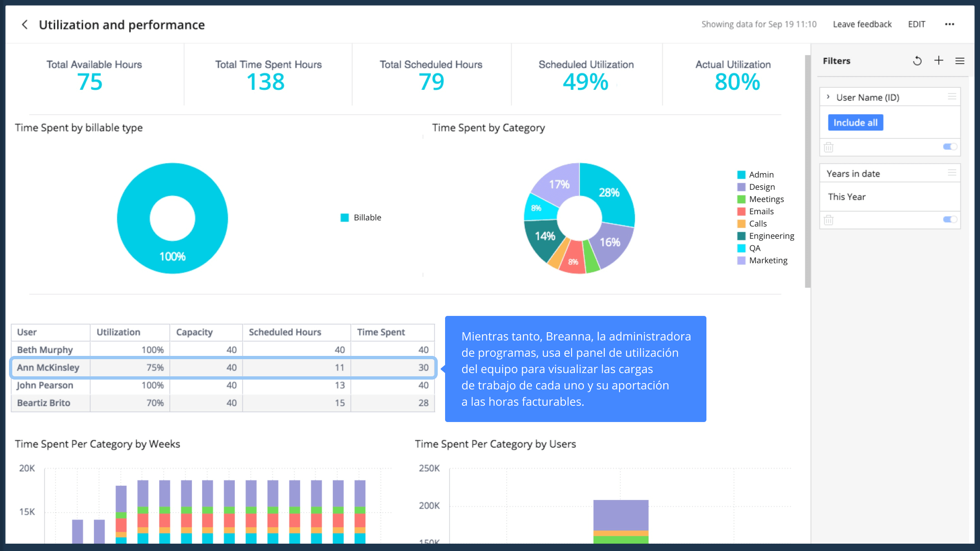Click the Design legend color swatch

pyautogui.click(x=741, y=187)
